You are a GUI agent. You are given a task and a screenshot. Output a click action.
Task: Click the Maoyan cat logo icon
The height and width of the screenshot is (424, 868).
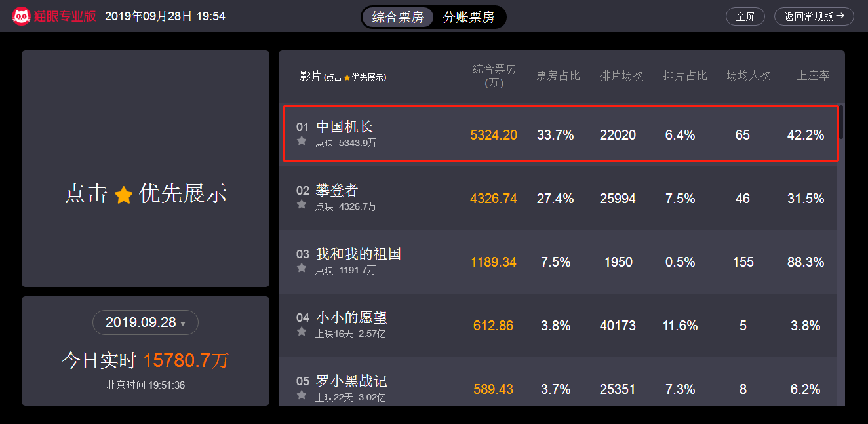tap(22, 16)
